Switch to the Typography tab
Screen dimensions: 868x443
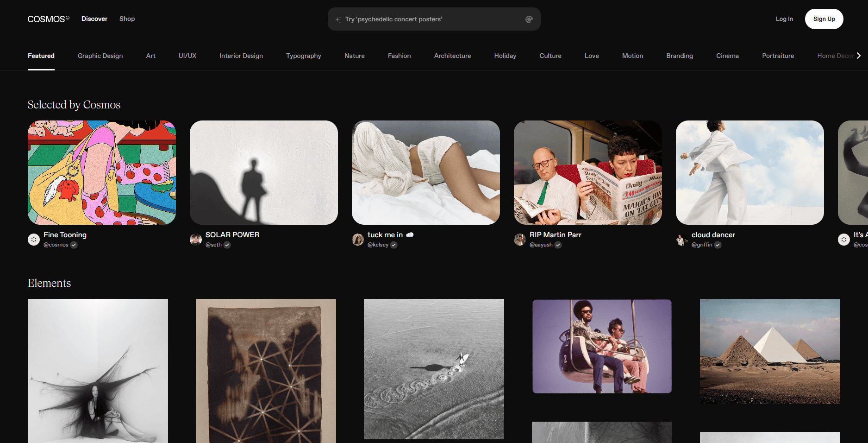pyautogui.click(x=304, y=56)
